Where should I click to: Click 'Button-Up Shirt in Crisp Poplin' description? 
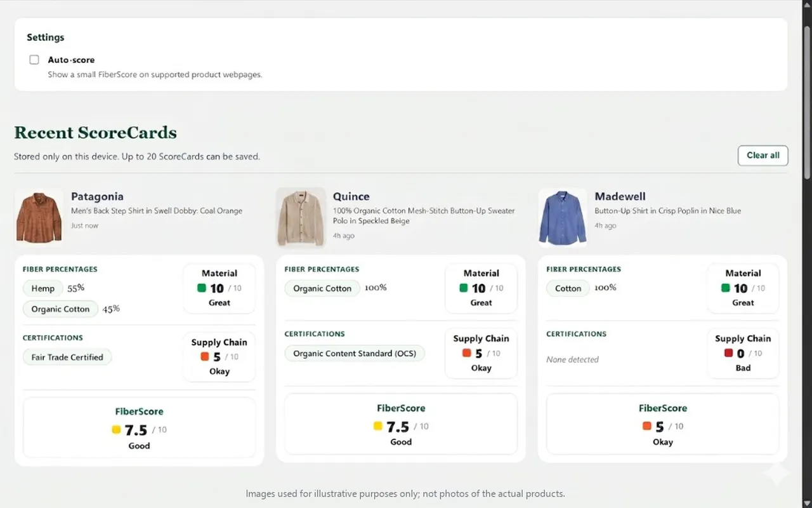coord(667,211)
